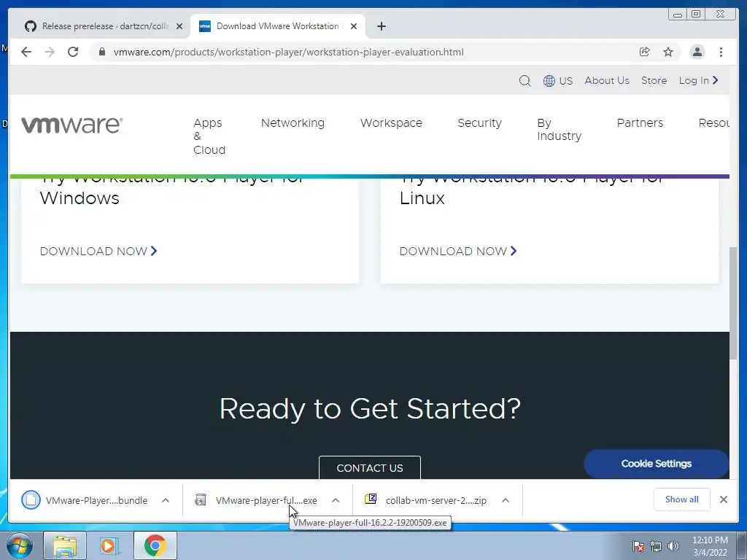Launch Windows Media Player from taskbar

109,545
